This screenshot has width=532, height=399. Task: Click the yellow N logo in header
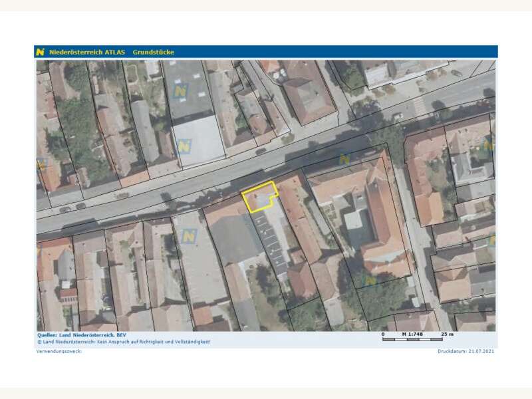tap(41, 52)
